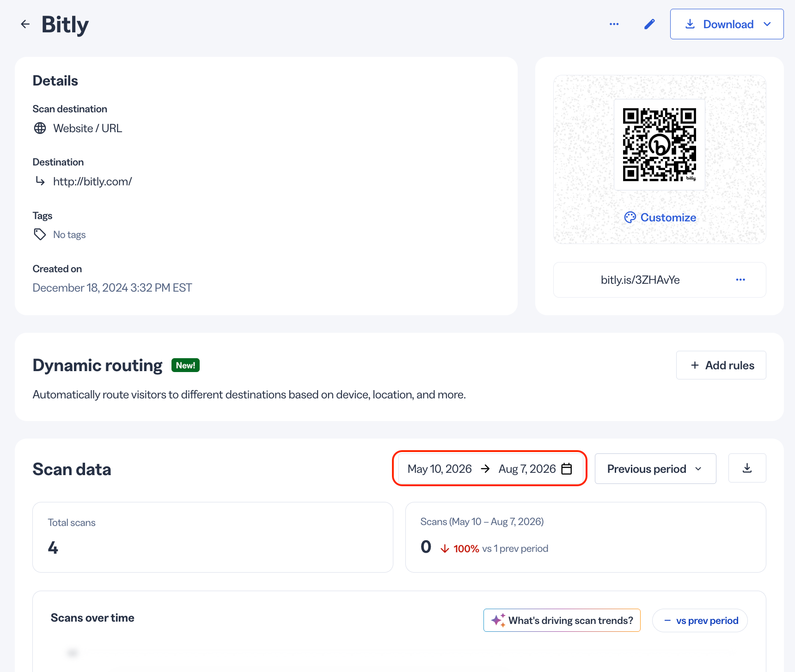Screen dimensions: 795x672
Task: Click the No tags text
Action: [x=69, y=235]
